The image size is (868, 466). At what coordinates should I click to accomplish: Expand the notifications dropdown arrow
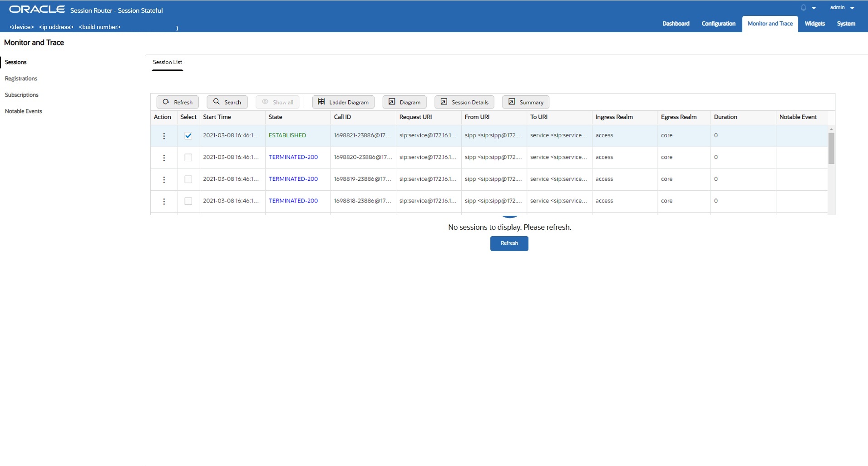point(814,8)
